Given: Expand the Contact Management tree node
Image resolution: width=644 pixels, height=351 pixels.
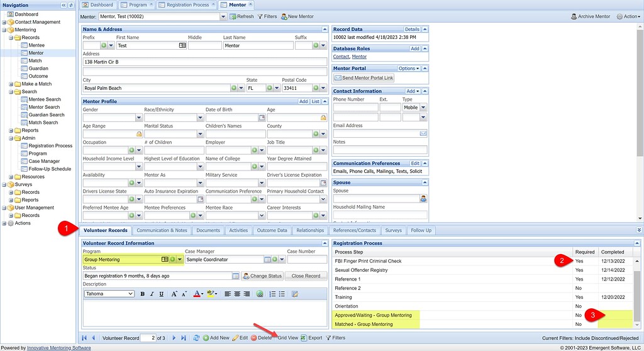Looking at the screenshot, I should (x=4, y=22).
